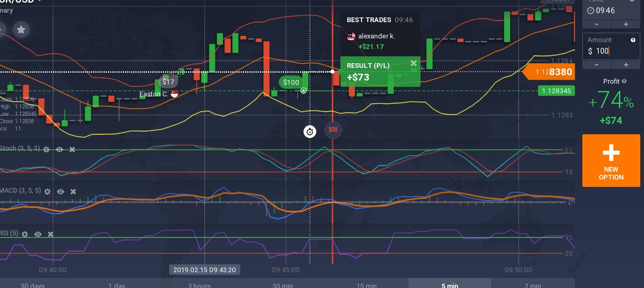Click the Malaysia flag next to alexander k.
This screenshot has width=644, height=288.
pos(351,36)
